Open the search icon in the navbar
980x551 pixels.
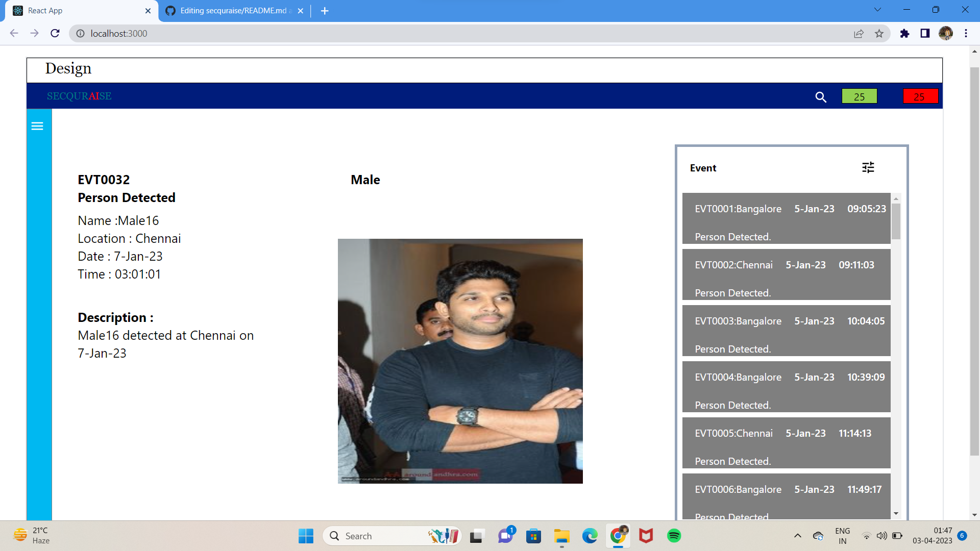click(x=821, y=97)
